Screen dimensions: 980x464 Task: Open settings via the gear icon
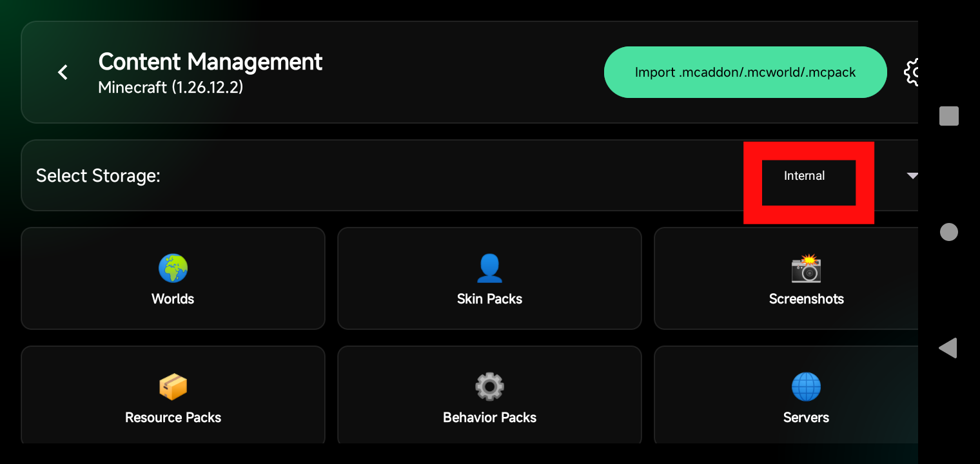(x=911, y=72)
